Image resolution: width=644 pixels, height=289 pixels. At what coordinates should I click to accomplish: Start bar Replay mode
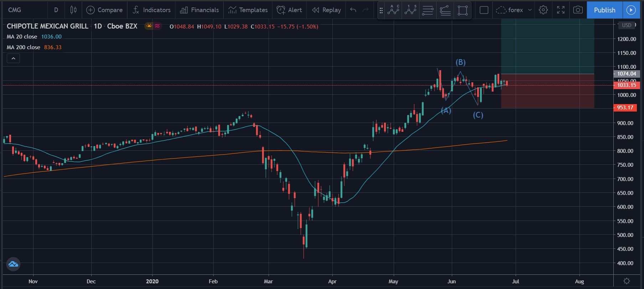(326, 10)
